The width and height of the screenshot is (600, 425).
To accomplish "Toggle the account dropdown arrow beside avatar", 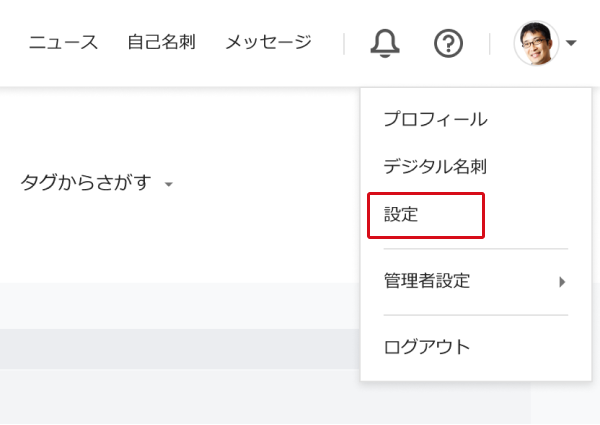I will point(571,43).
